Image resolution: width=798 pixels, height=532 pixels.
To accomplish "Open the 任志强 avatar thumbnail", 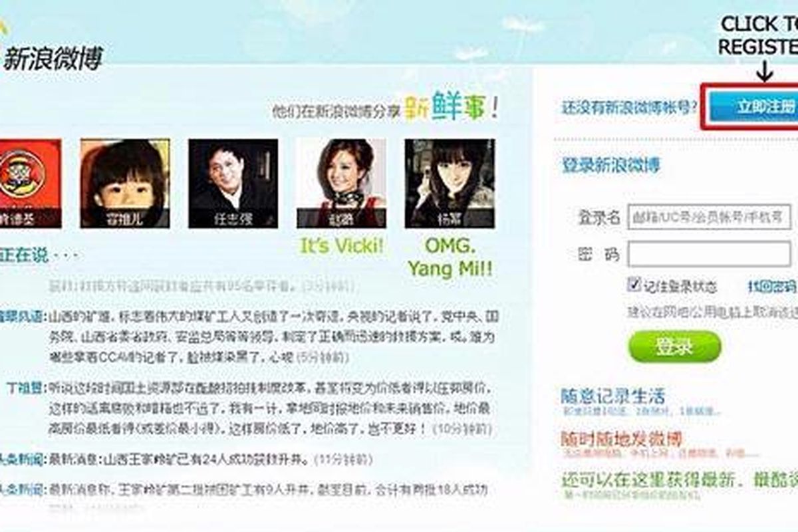I will coord(233,183).
